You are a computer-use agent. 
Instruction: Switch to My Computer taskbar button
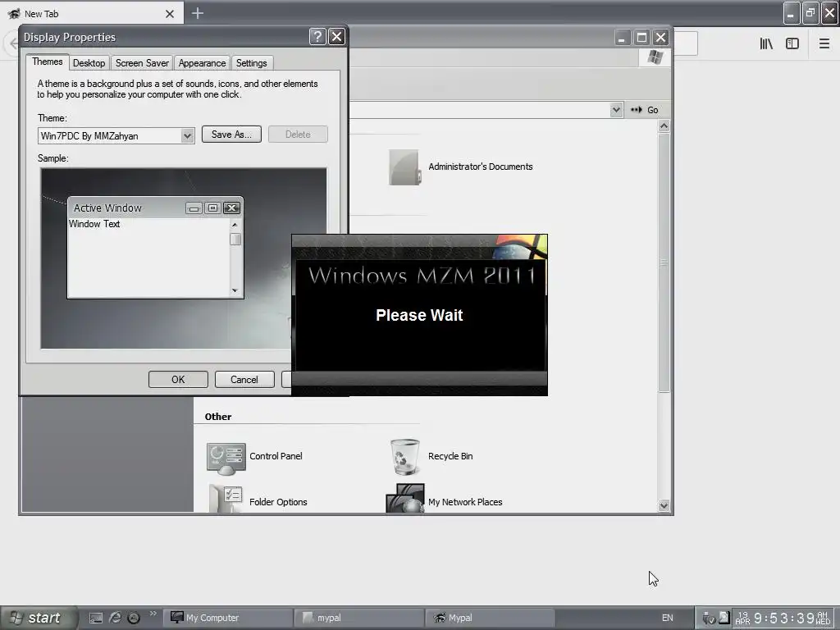(227, 618)
